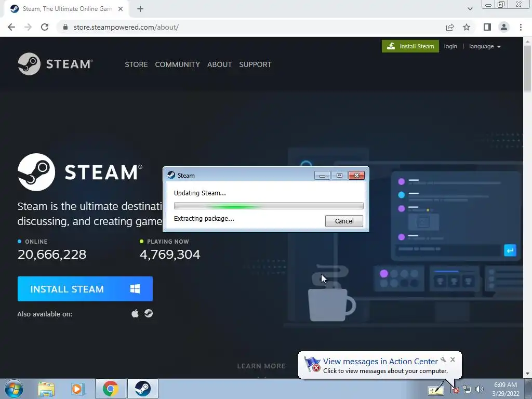
Task: Click the playing now count 4,769,304
Action: 170,255
